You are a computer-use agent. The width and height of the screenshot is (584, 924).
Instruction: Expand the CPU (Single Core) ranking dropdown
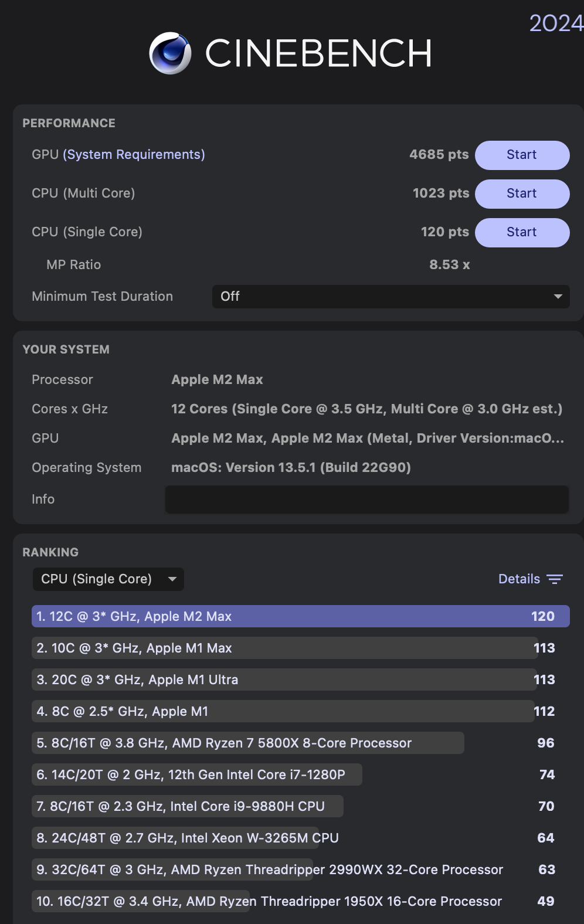coord(108,579)
